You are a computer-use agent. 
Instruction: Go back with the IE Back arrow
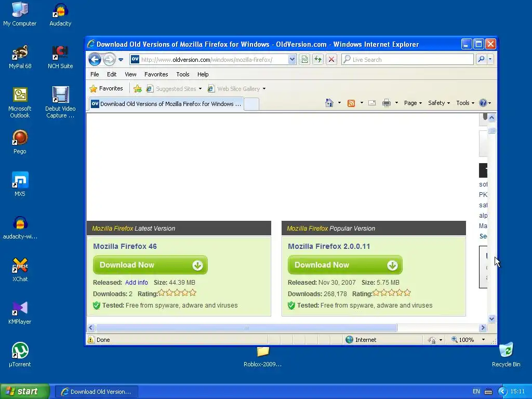(x=95, y=60)
